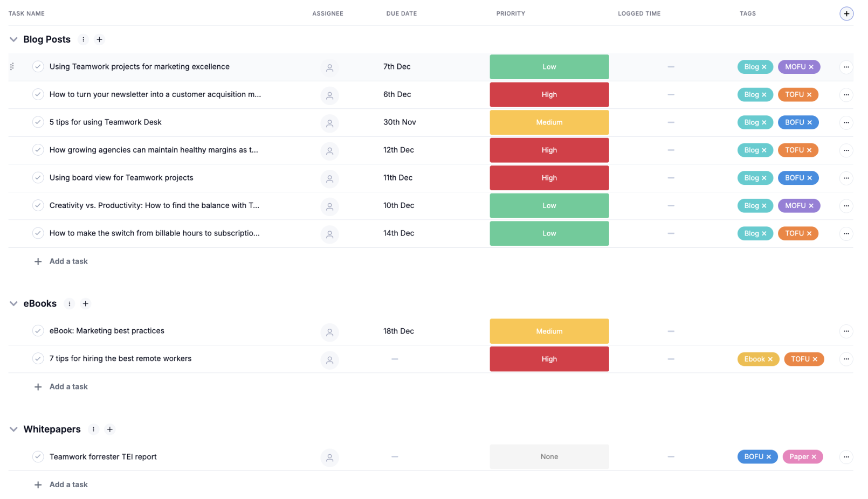Viewport: 868px width, 499px height.
Task: Collapse the eBooks section
Action: tap(13, 304)
